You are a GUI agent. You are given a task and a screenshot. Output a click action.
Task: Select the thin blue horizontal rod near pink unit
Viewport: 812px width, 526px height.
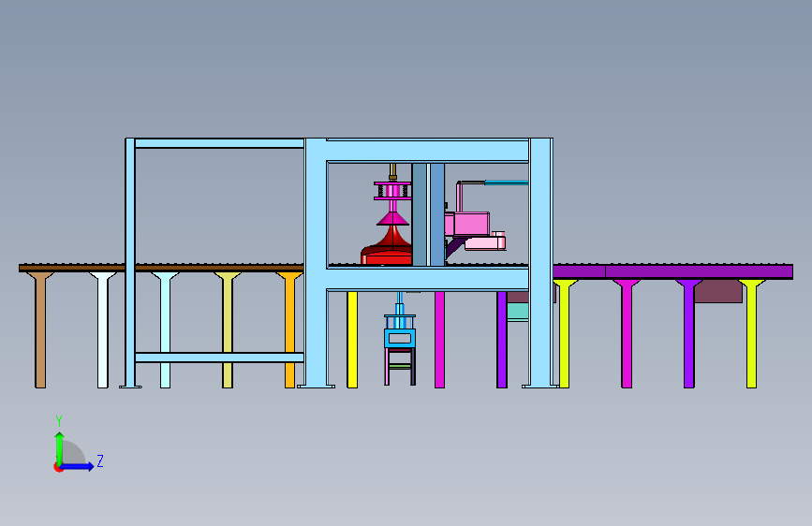pyautogui.click(x=507, y=183)
